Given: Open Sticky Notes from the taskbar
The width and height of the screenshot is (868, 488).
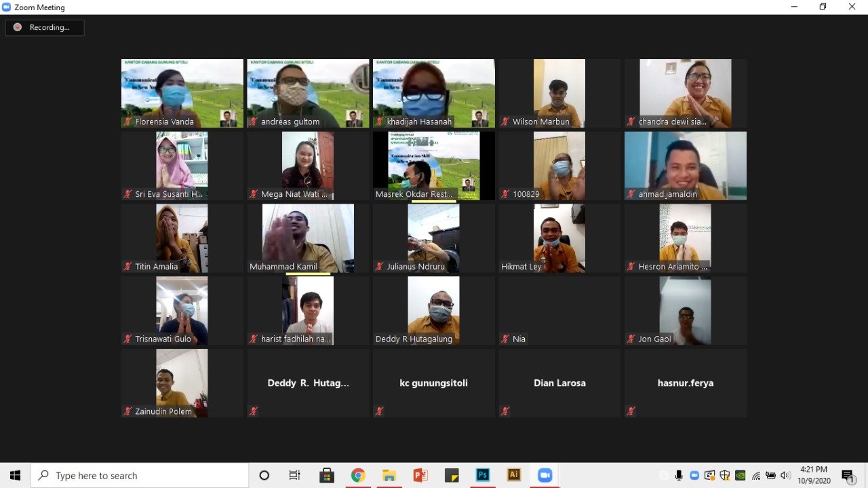Looking at the screenshot, I should point(451,475).
